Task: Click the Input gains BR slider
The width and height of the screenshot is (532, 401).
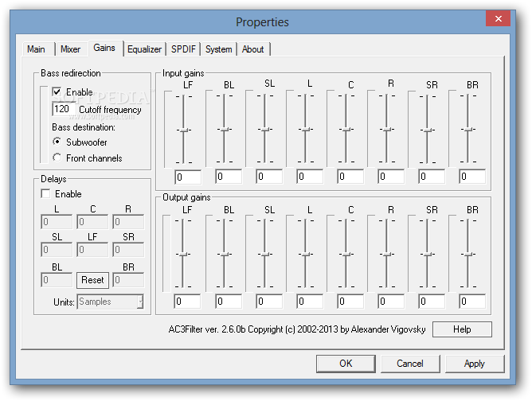Action: coord(467,130)
